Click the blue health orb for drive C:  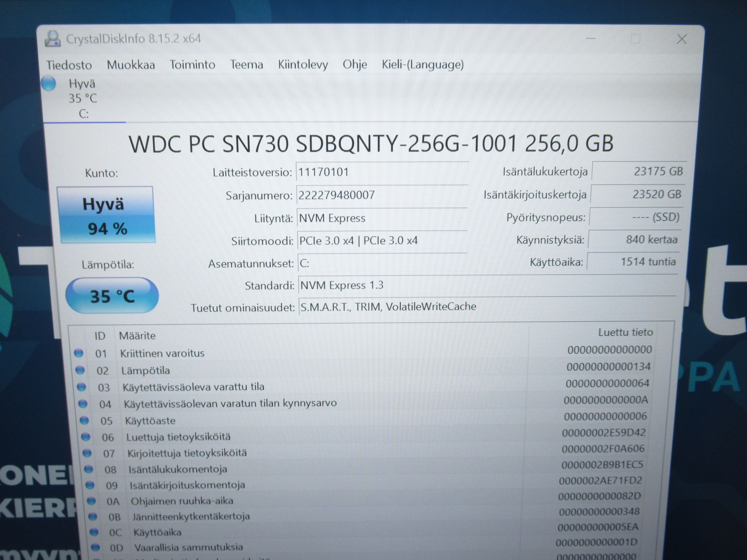[49, 83]
